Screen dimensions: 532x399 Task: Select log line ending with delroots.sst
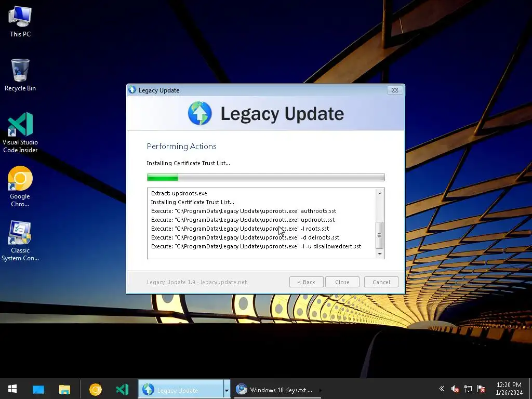pyautogui.click(x=245, y=237)
